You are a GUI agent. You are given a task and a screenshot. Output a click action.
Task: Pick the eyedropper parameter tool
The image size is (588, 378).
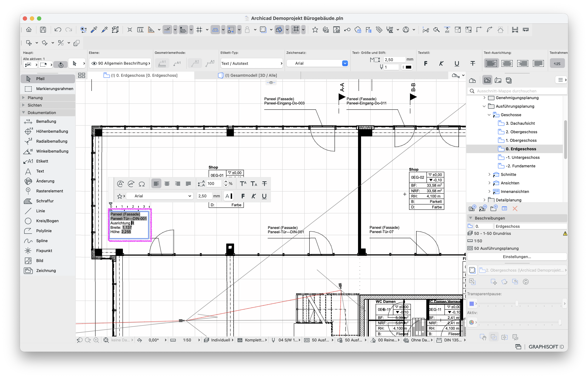tap(94, 30)
